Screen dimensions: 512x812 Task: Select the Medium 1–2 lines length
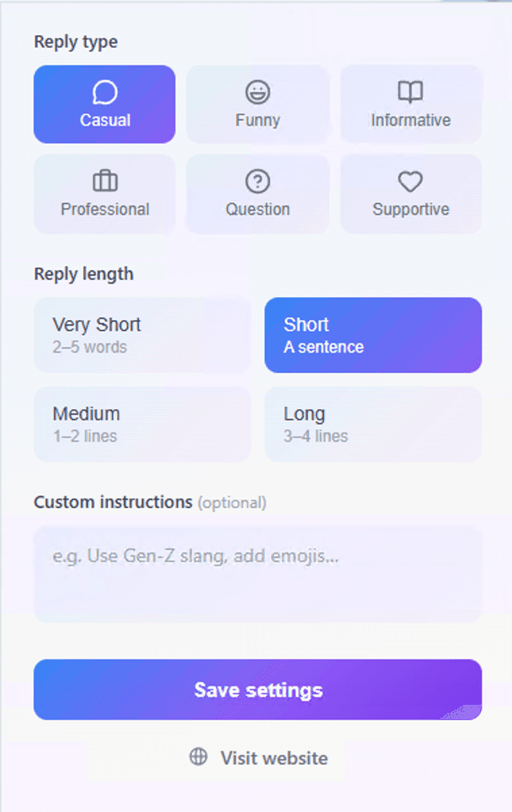(142, 423)
